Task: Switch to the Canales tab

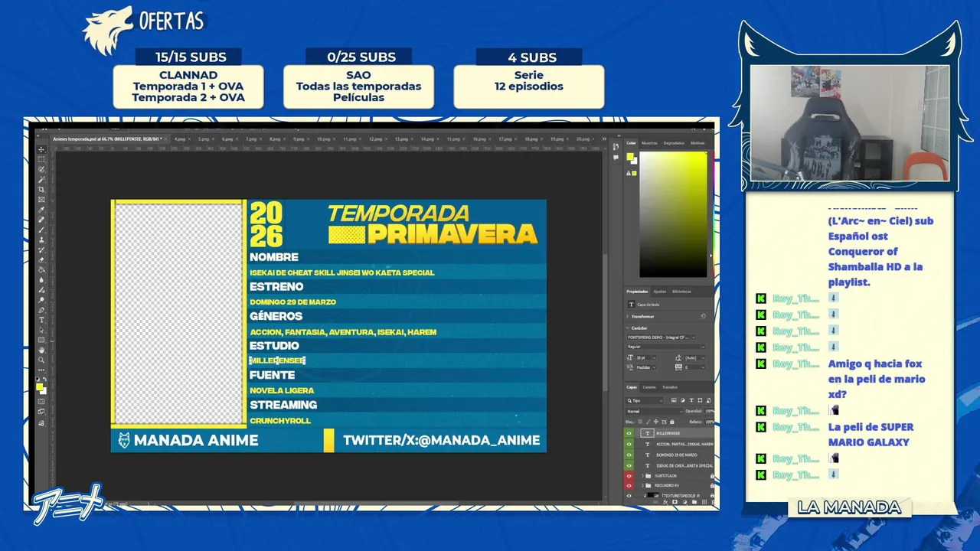Action: (x=649, y=387)
